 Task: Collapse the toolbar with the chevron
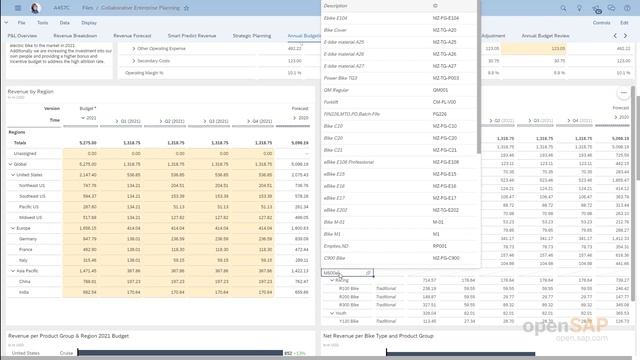[6, 23]
